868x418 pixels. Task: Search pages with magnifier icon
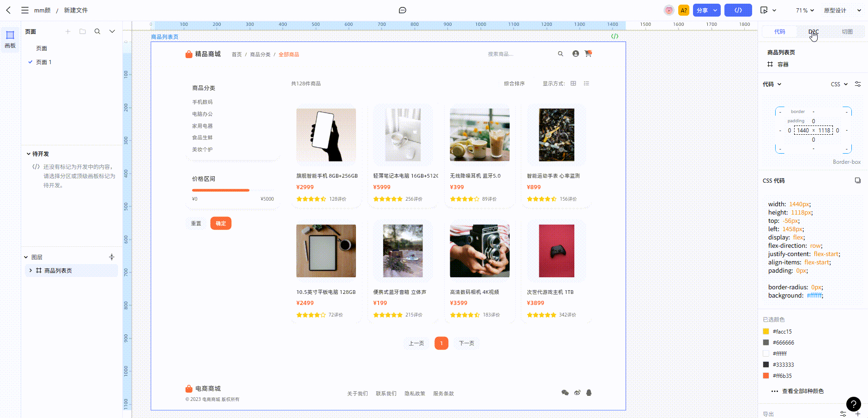click(x=97, y=31)
